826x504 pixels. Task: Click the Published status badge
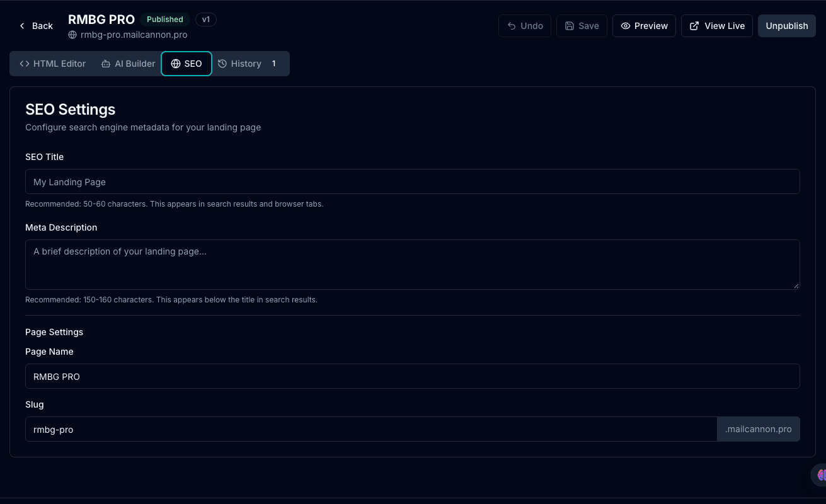(165, 20)
